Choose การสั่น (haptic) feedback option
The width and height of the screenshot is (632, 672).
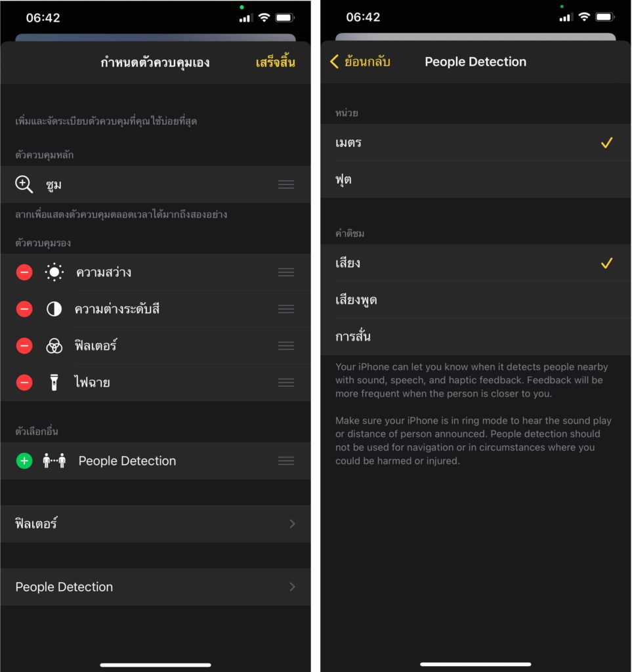click(476, 337)
